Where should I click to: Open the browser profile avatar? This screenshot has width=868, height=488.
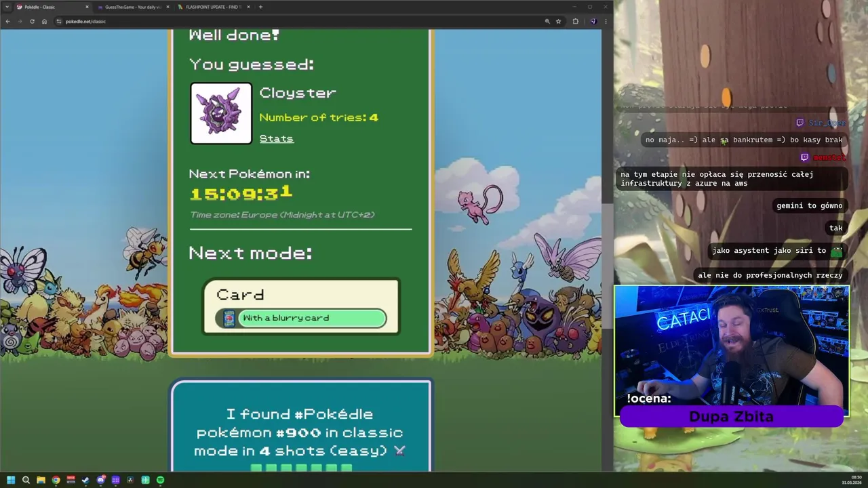593,21
